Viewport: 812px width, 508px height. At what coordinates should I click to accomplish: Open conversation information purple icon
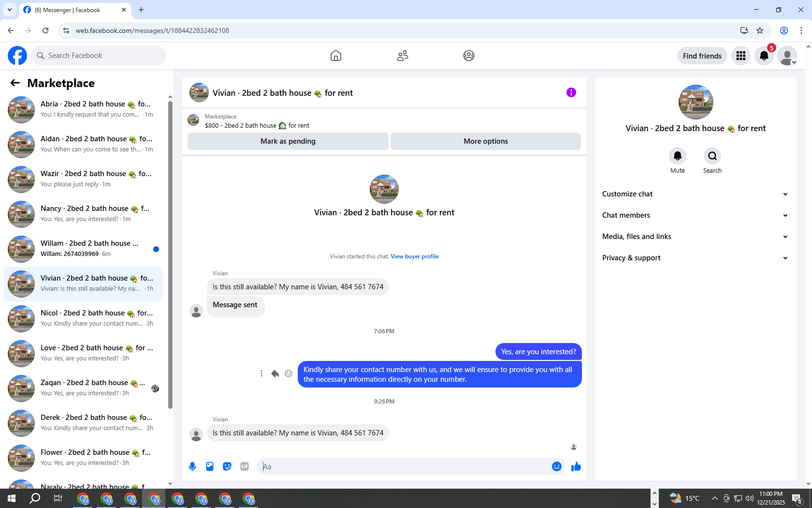pos(571,92)
